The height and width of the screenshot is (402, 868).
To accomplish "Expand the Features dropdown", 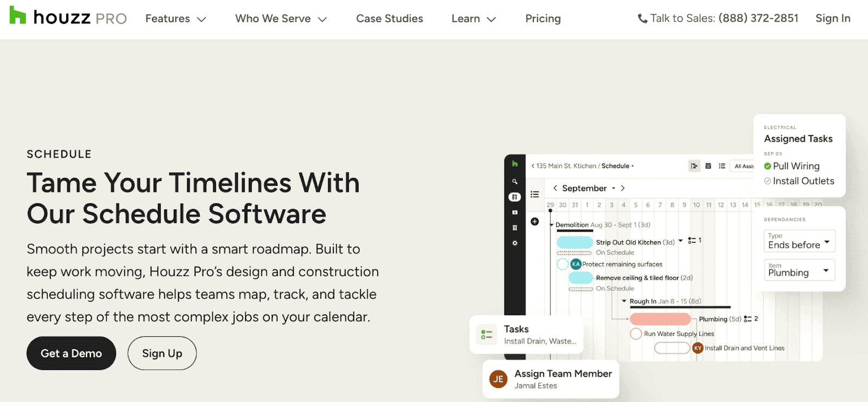I will pos(175,18).
